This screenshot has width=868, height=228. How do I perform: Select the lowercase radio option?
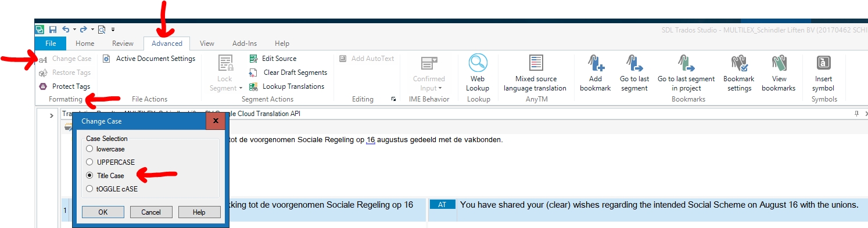click(105, 149)
